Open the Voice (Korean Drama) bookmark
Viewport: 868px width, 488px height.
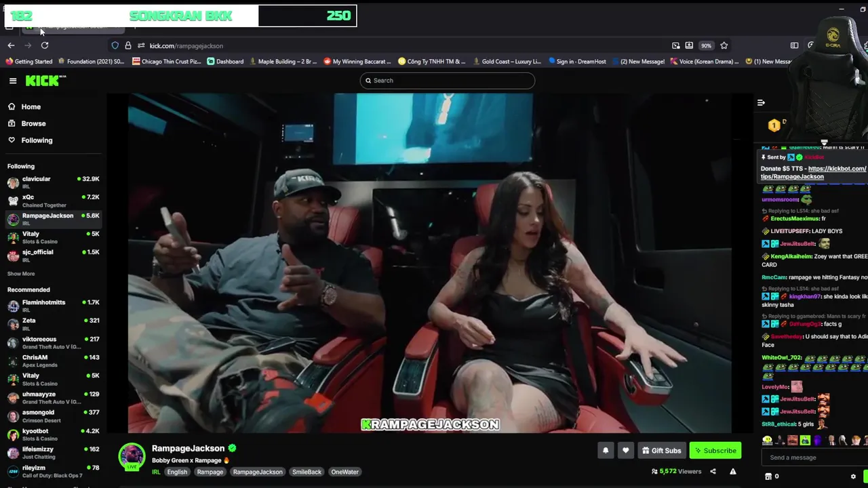(705, 62)
